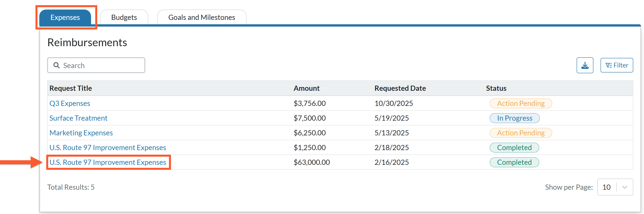This screenshot has width=644, height=214.
Task: Open the $1,250.00 U.S. Route 97 request
Action: 108,148
